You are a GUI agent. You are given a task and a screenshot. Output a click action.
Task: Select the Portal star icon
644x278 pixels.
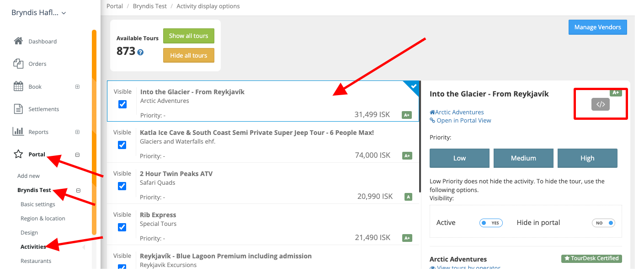click(18, 154)
